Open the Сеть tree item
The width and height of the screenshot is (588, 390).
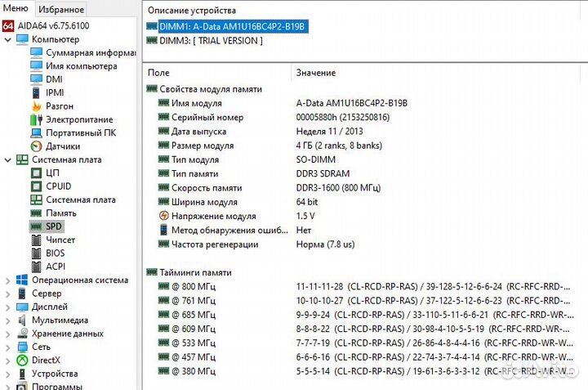pos(41,347)
